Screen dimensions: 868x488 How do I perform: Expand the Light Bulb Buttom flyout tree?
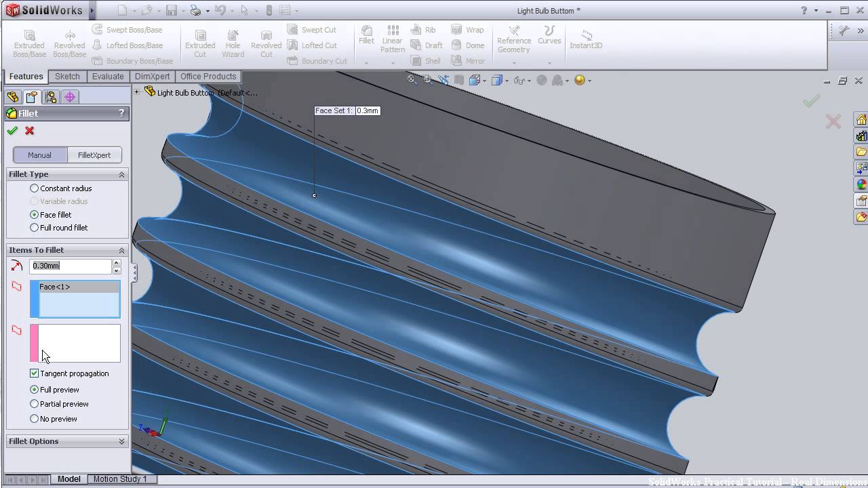(x=137, y=92)
